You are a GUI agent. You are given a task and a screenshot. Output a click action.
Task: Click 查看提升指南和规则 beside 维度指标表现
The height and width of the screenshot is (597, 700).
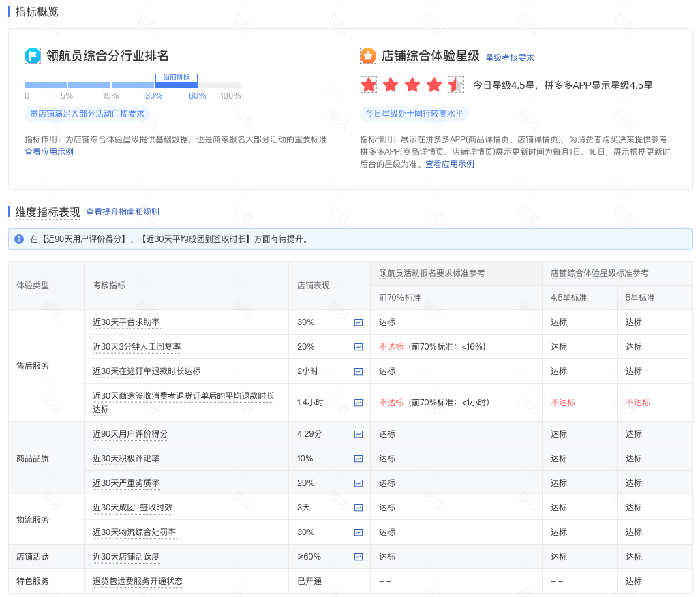tap(122, 211)
